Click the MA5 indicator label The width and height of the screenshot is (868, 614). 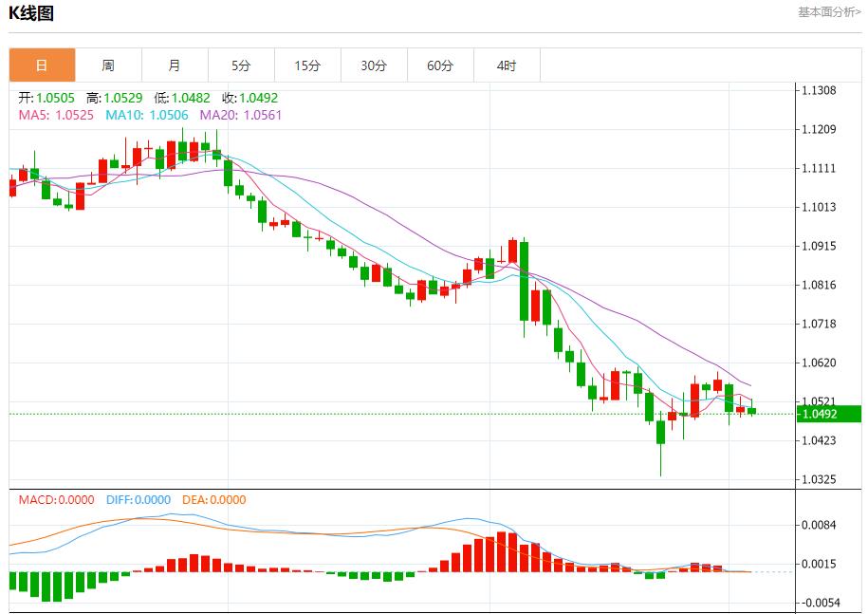[x=56, y=115]
